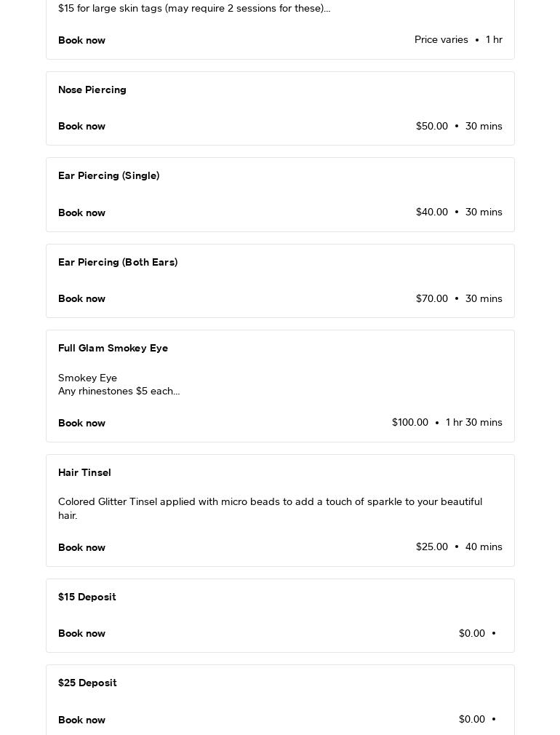Book now for Ear Piercing (Single)
The width and height of the screenshot is (560, 735).
tap(81, 212)
